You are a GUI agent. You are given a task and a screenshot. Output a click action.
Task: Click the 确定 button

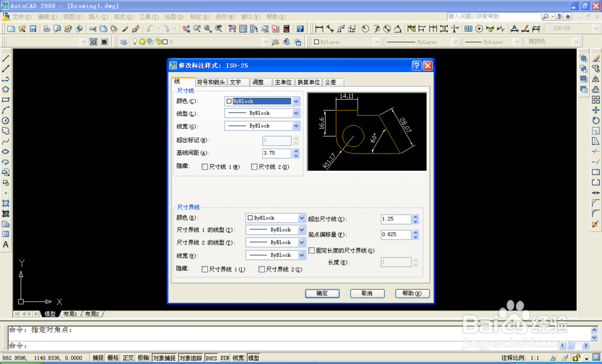click(322, 294)
